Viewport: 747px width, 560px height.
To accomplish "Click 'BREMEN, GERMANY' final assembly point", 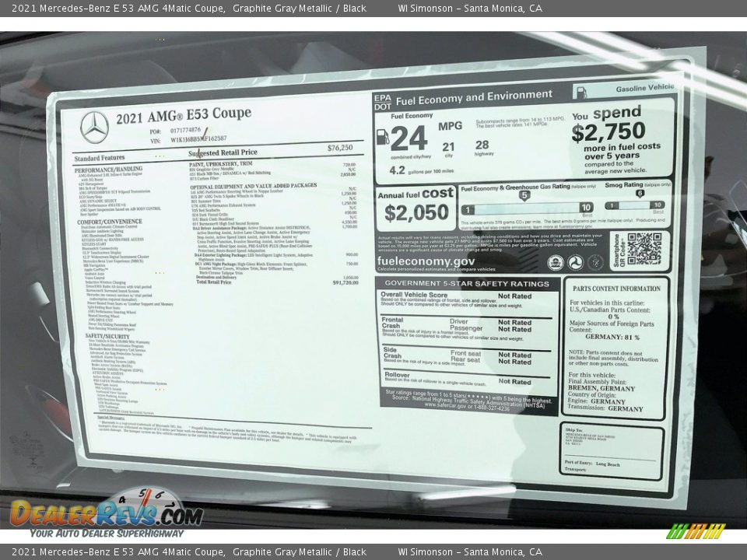I will pyautogui.click(x=601, y=388).
